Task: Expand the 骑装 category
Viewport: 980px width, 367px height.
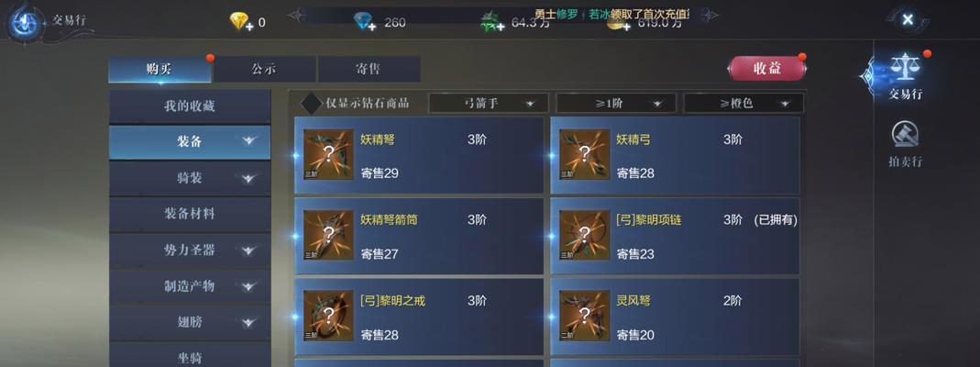Action: [x=190, y=178]
